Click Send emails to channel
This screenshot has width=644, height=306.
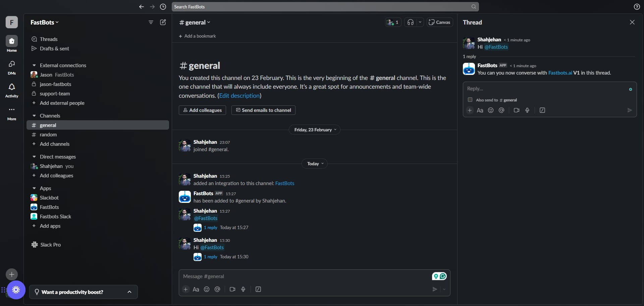(263, 110)
